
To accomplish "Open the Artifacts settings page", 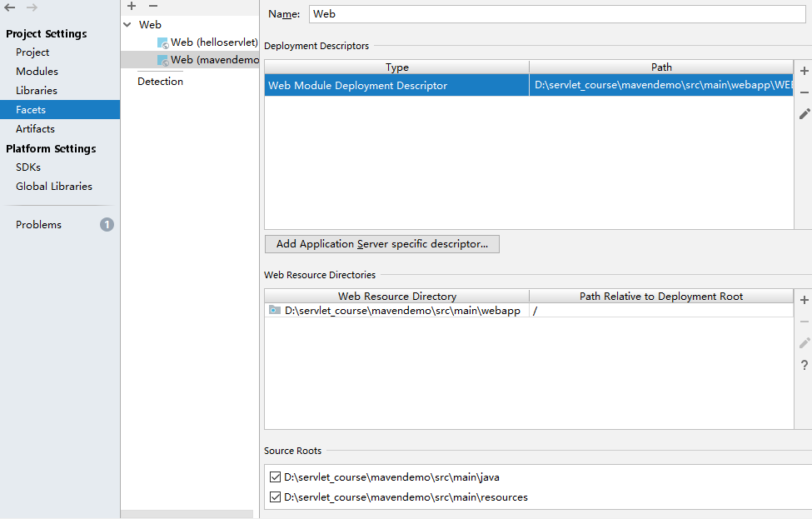I will 35,129.
